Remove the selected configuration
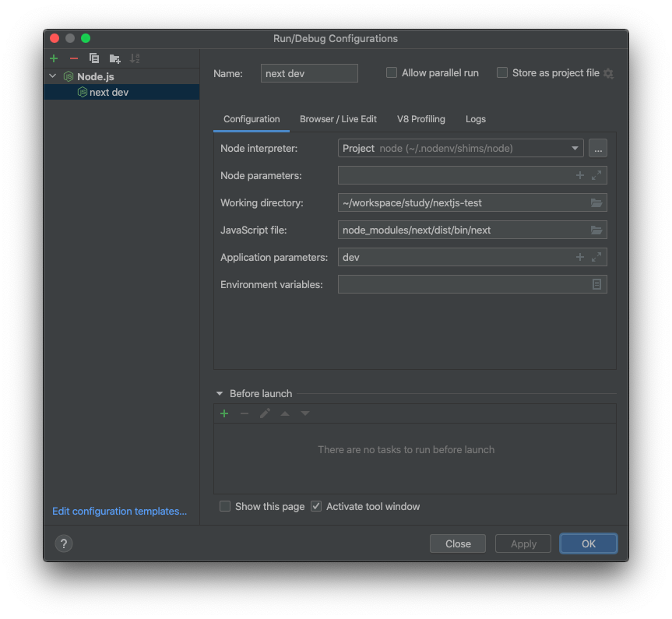 coord(74,58)
